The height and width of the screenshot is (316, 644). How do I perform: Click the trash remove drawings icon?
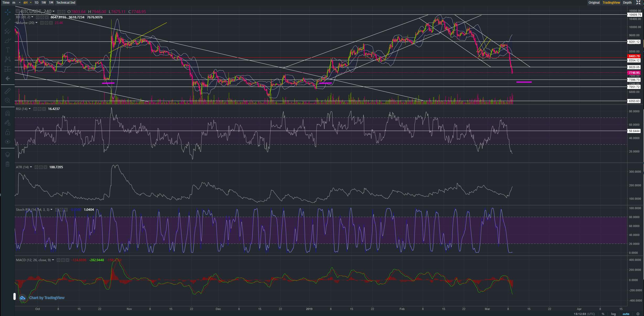pos(8,164)
